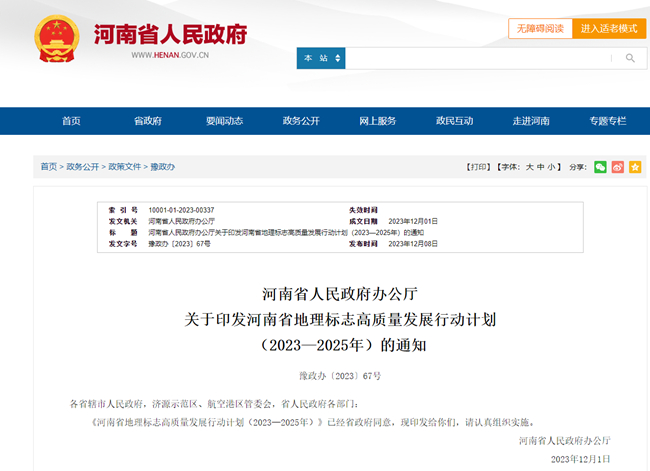
Task: Switch to 进入适老模式 elderly mode
Action: [608, 28]
